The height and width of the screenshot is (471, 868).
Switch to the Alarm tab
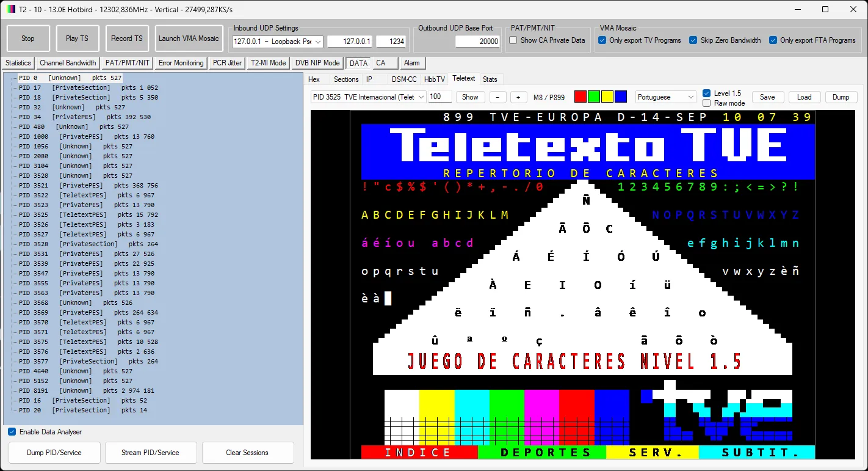(x=412, y=63)
